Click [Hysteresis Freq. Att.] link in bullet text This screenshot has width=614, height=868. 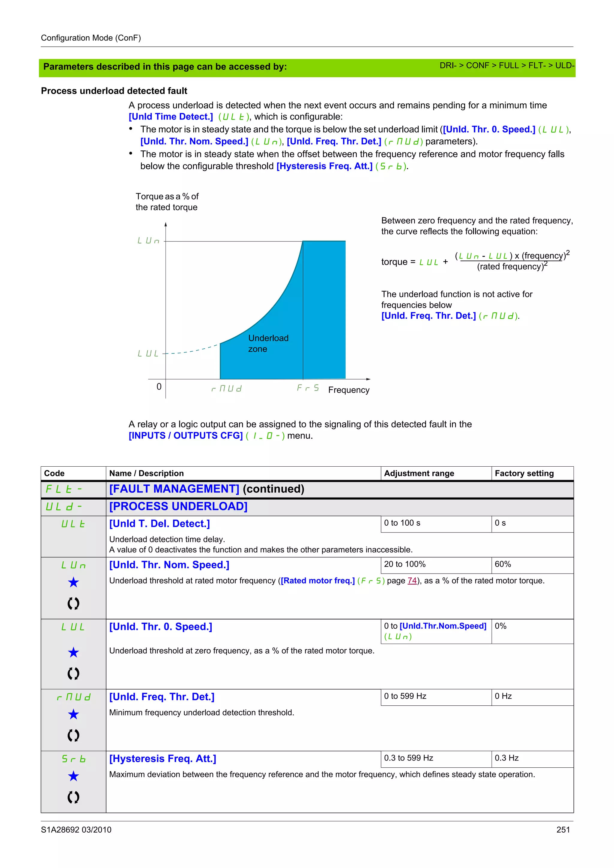324,166
